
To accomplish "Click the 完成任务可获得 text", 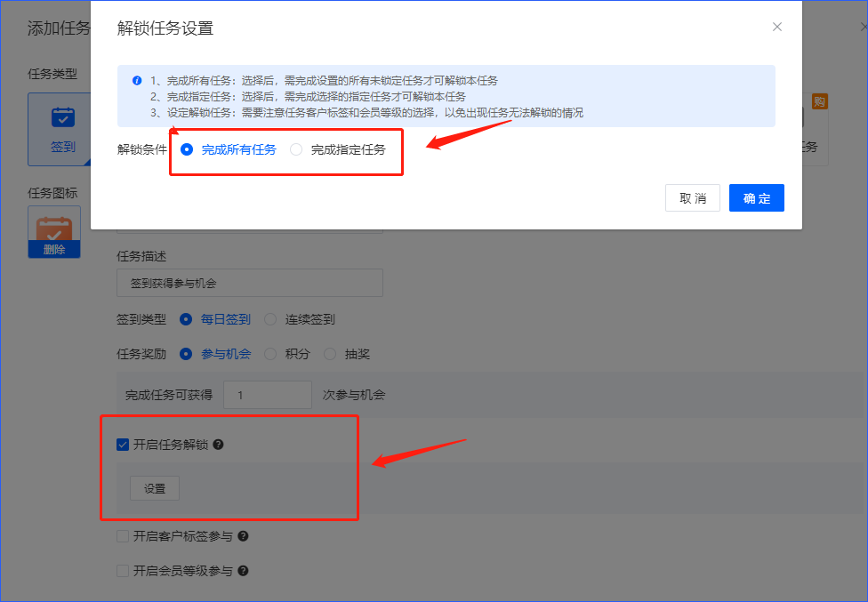I will click(x=169, y=395).
